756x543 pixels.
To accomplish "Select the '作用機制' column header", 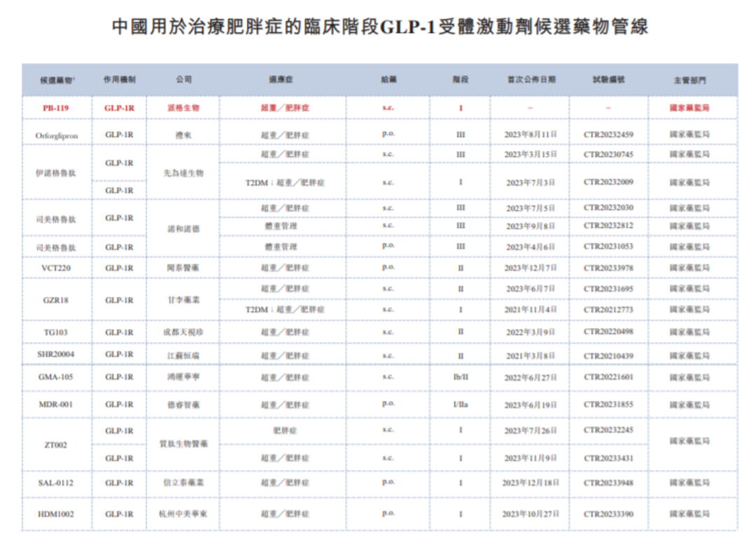I will (x=119, y=80).
